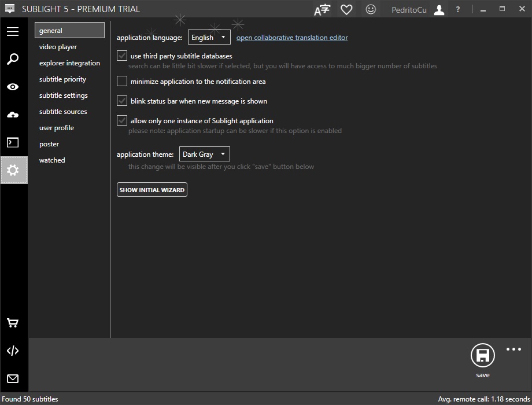Open the subtitle search magnifier icon
532x405 pixels.
coord(13,59)
